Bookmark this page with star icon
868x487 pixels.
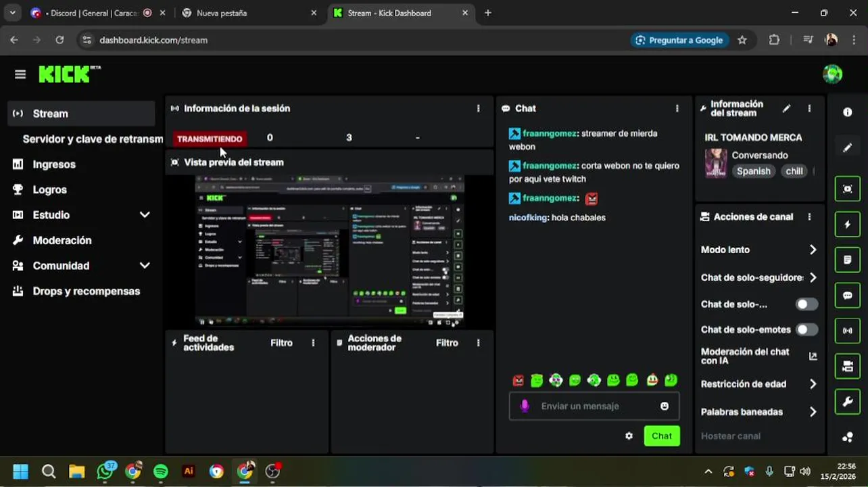[x=742, y=40]
